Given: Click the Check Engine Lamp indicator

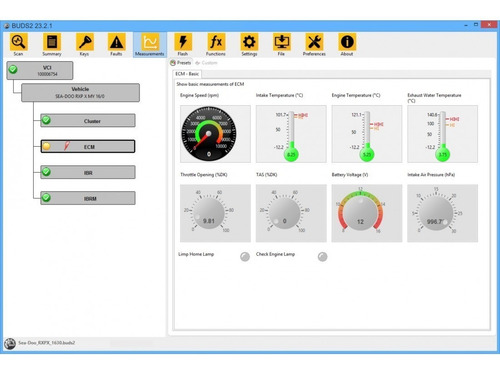Looking at the screenshot, I should click(x=322, y=257).
